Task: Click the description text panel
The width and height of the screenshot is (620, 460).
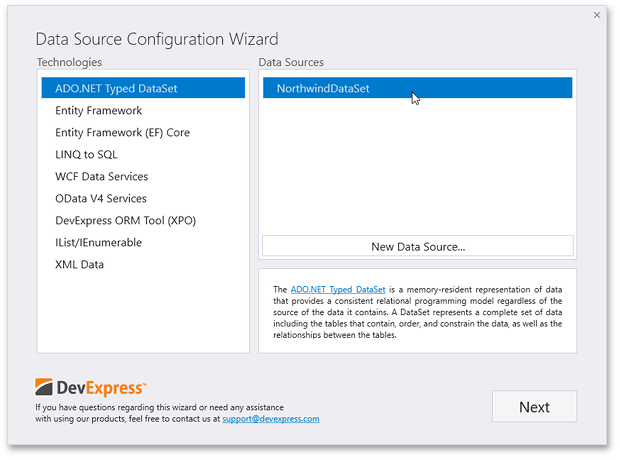Action: tap(418, 311)
